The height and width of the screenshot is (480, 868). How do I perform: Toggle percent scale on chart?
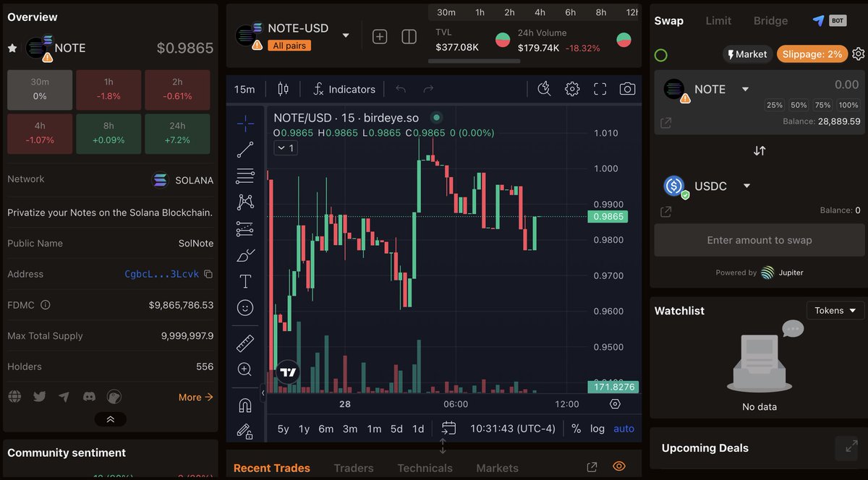pyautogui.click(x=576, y=429)
